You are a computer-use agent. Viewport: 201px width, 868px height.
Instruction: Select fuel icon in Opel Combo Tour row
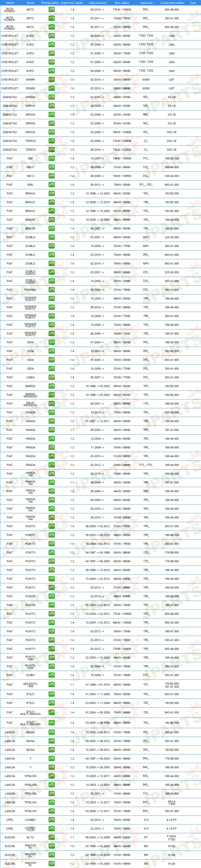pyautogui.click(x=51, y=829)
